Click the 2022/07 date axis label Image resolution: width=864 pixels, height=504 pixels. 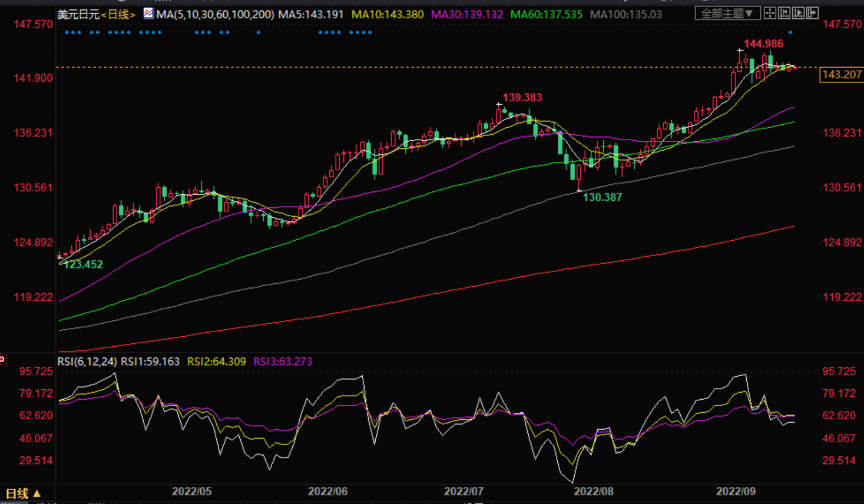[x=464, y=491]
